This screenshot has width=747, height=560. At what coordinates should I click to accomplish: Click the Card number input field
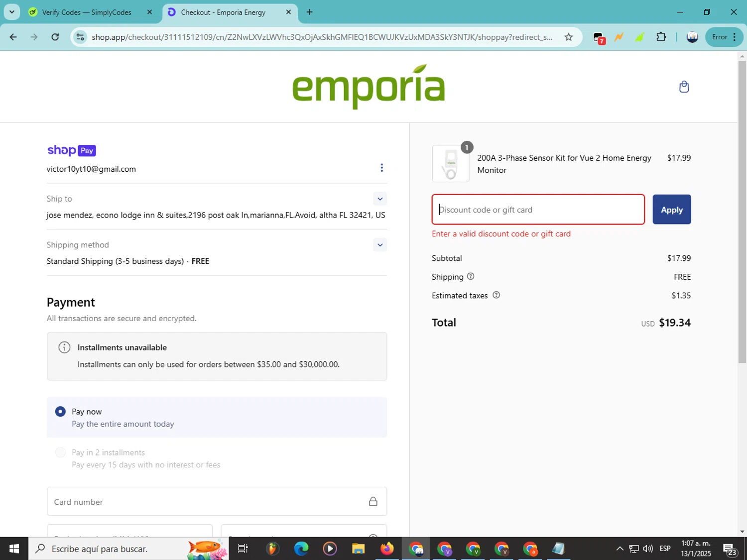point(217,501)
